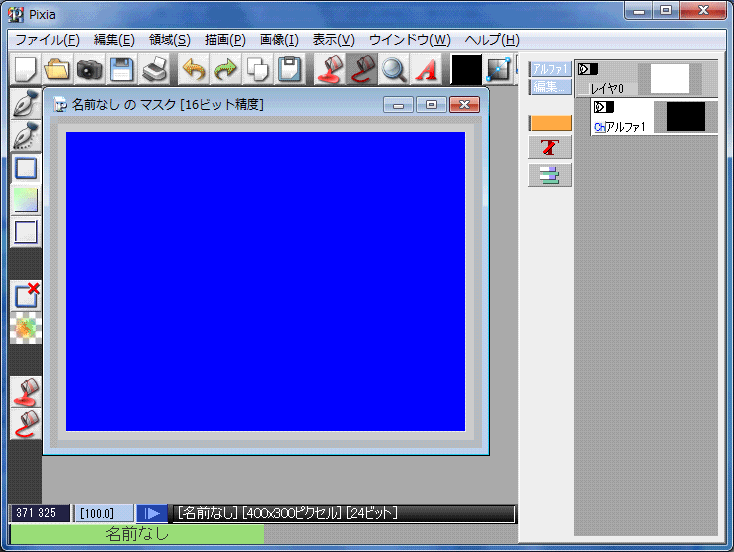Undo the last action
Image resolution: width=734 pixels, height=552 pixels.
click(x=194, y=69)
